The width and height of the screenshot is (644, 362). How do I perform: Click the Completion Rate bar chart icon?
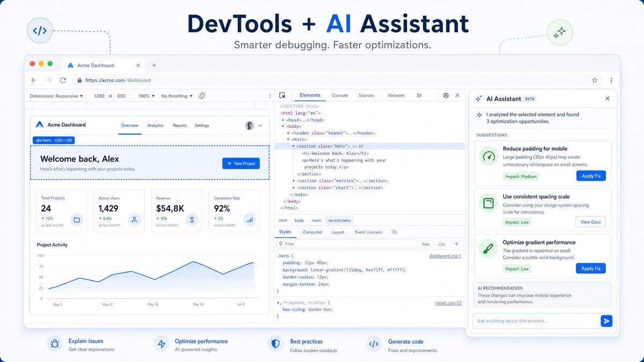pyautogui.click(x=250, y=219)
